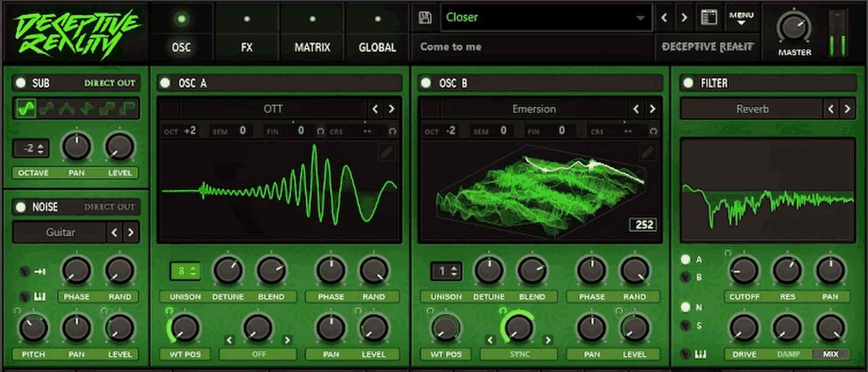Click previous noise sample arrow beside Guitar
Screen dimensions: 868x372
[x=114, y=233]
